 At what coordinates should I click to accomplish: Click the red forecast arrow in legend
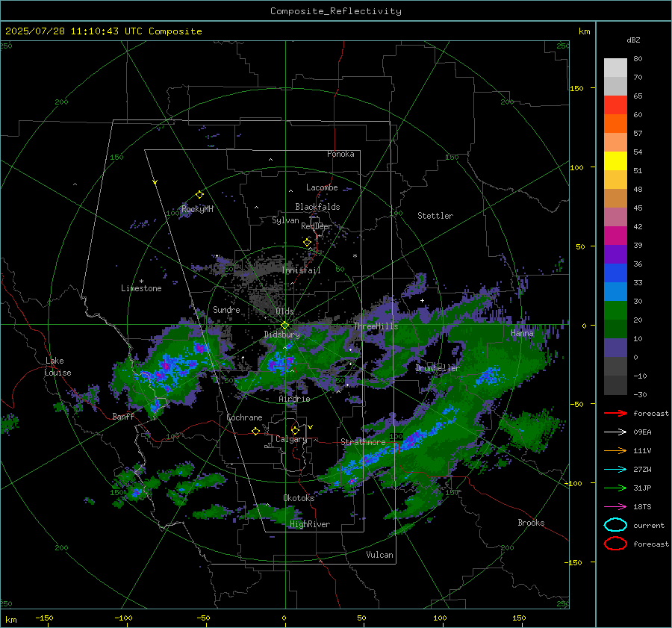(x=615, y=413)
